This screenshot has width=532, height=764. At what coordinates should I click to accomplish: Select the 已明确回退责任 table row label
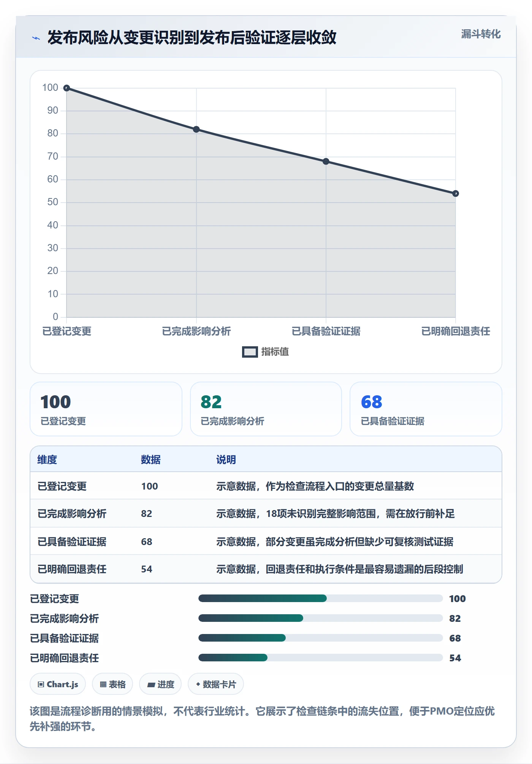click(x=72, y=569)
